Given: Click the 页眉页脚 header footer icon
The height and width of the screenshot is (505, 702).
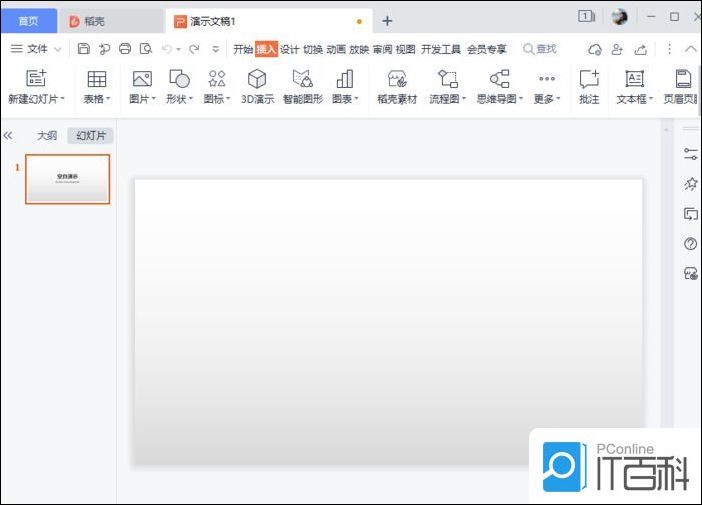Looking at the screenshot, I should 683,79.
